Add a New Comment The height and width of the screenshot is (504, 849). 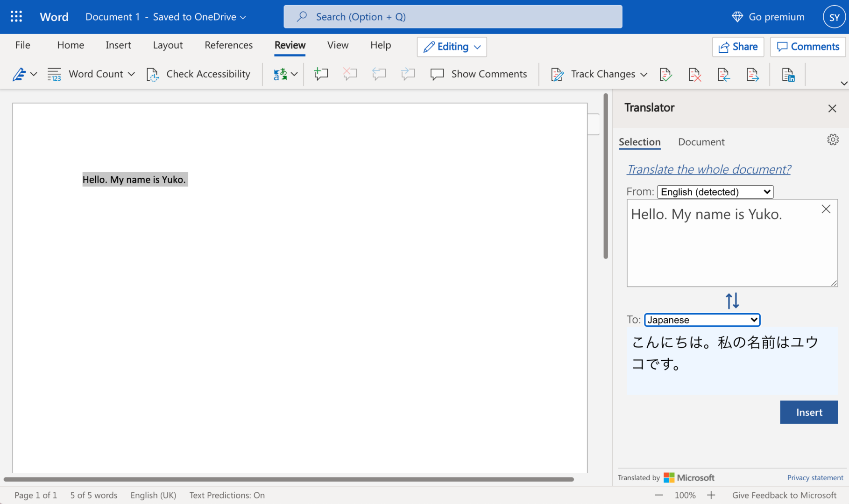pos(321,74)
